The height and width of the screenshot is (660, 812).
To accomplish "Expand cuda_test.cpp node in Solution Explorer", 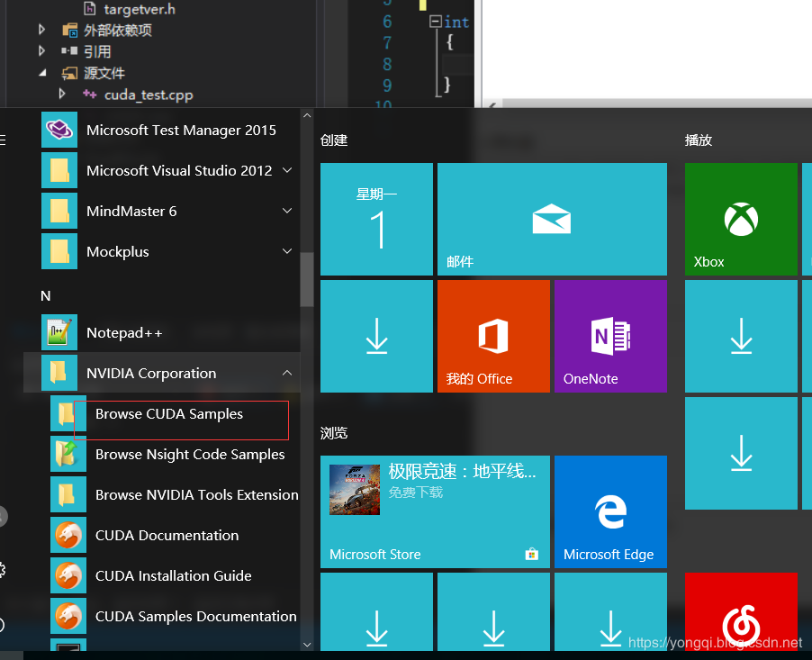I will pos(62,94).
